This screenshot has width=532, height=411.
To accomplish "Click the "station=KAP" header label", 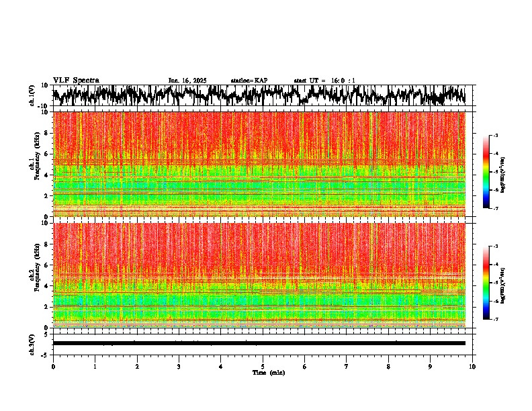I will click(x=249, y=81).
